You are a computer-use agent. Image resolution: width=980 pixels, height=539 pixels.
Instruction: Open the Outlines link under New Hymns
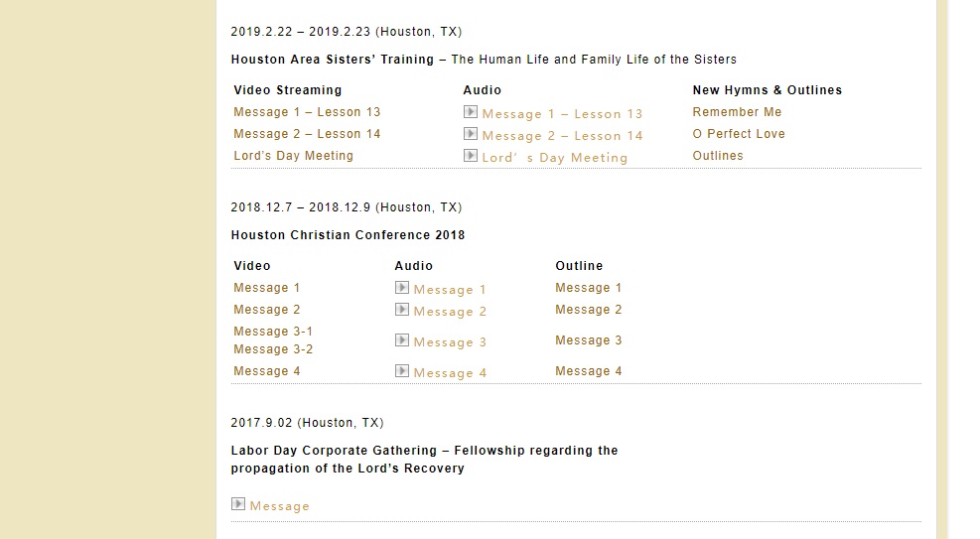pyautogui.click(x=718, y=156)
